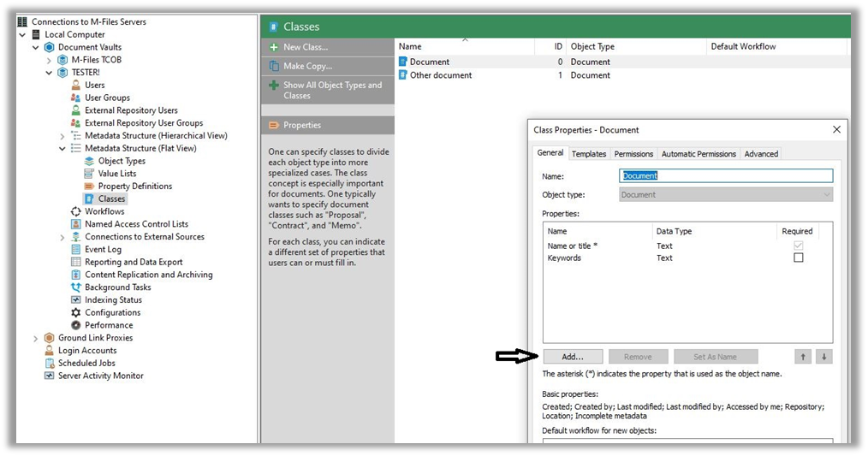This screenshot has width=868, height=456.
Task: Open the Event Log icon
Action: pos(76,249)
